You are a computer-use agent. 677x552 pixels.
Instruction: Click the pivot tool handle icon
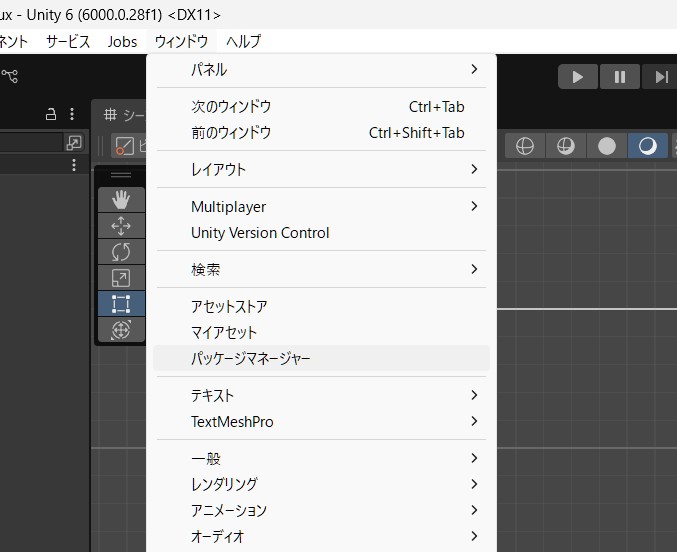tap(124, 146)
